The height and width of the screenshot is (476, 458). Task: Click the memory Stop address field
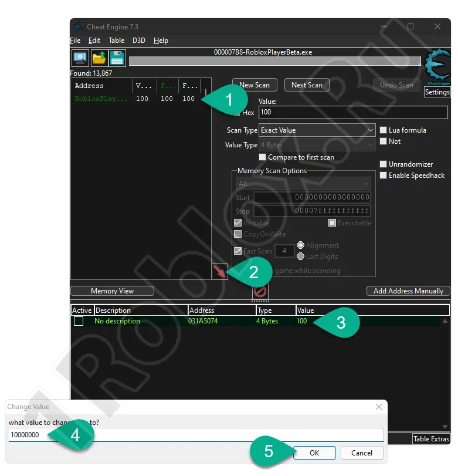tap(312, 211)
